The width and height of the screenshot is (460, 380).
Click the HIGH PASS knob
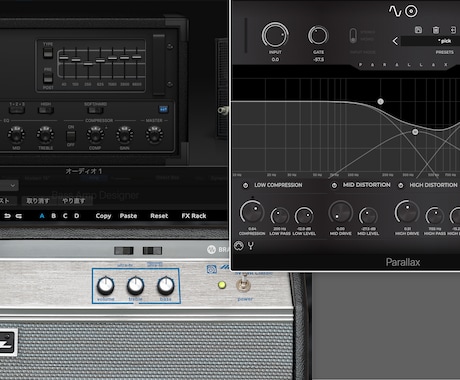435,216
